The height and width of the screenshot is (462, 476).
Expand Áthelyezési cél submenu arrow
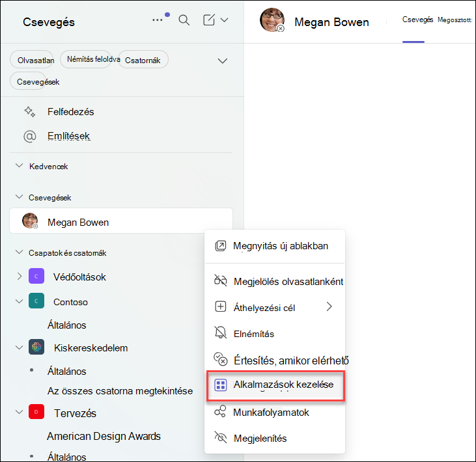click(x=329, y=306)
